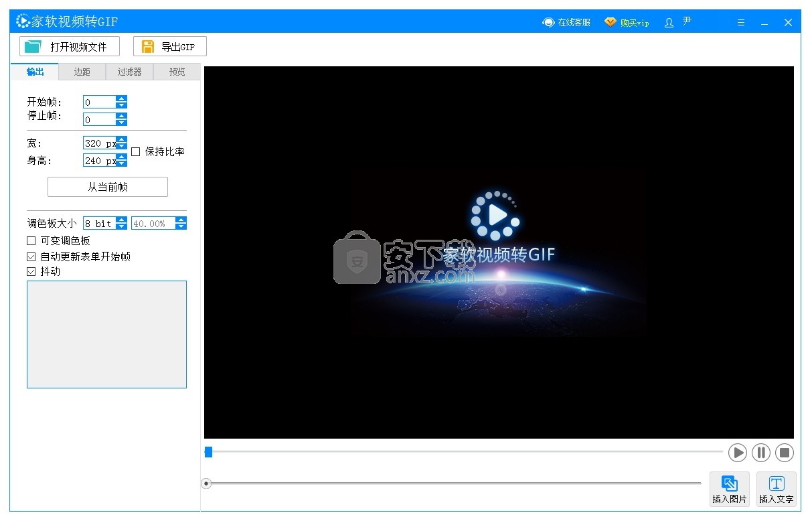Viewport: 812px width, 517px height.
Task: Open video file with folder icon
Action: [31, 47]
